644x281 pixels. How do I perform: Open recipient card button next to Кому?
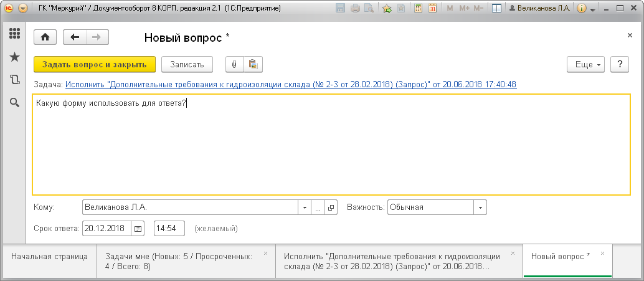click(331, 207)
